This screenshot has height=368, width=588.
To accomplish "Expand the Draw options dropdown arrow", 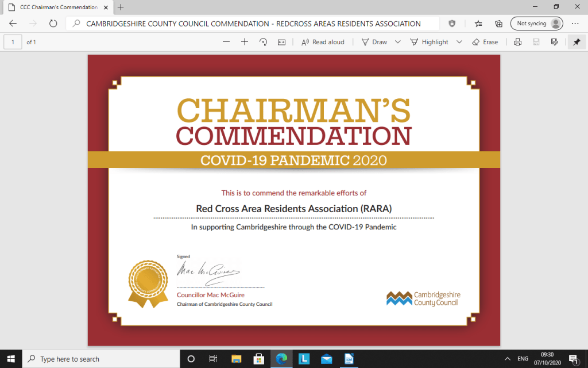I will pos(397,42).
